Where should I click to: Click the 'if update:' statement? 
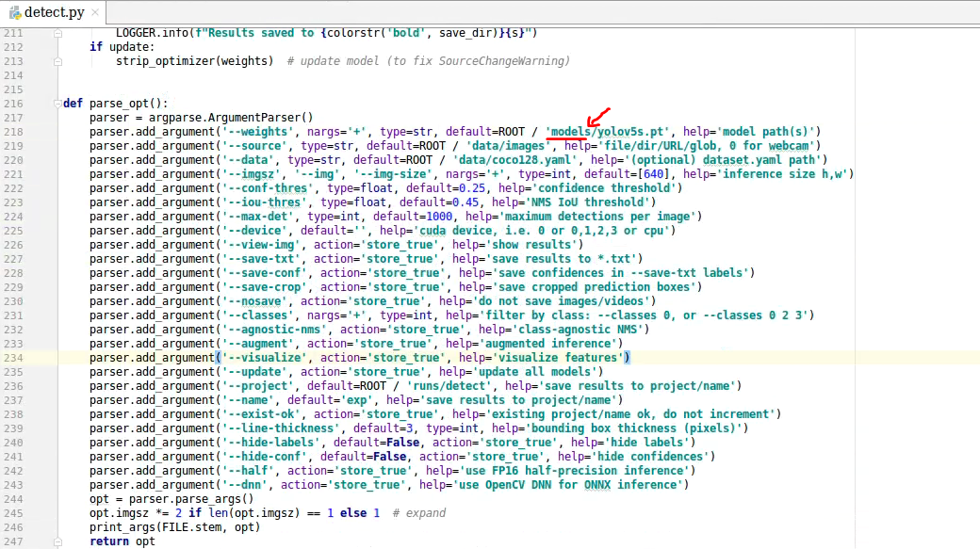pos(122,47)
